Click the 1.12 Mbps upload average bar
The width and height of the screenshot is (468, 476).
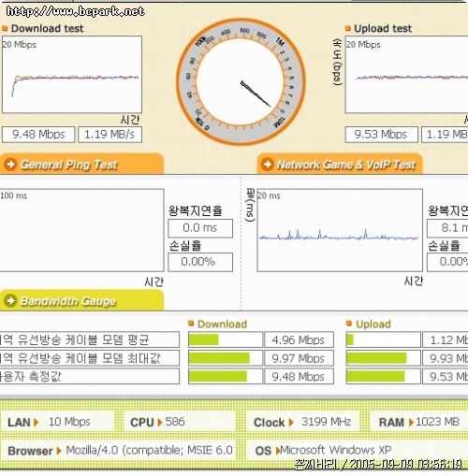(383, 339)
